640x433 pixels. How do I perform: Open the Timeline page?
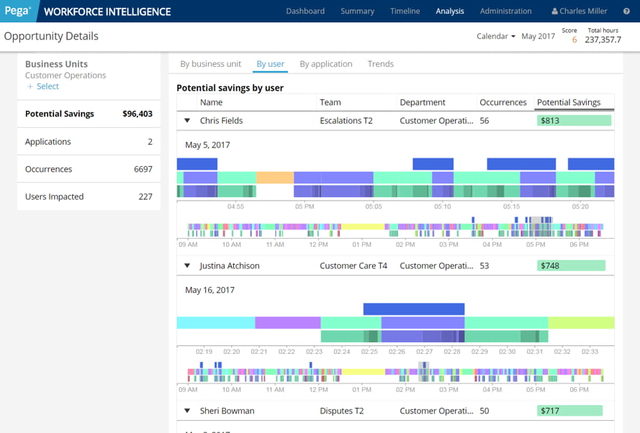tap(402, 11)
